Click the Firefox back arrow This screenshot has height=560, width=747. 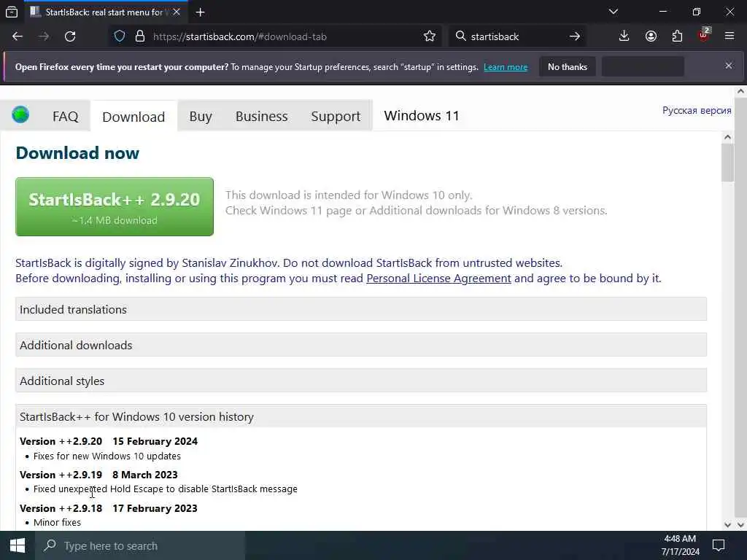(18, 36)
